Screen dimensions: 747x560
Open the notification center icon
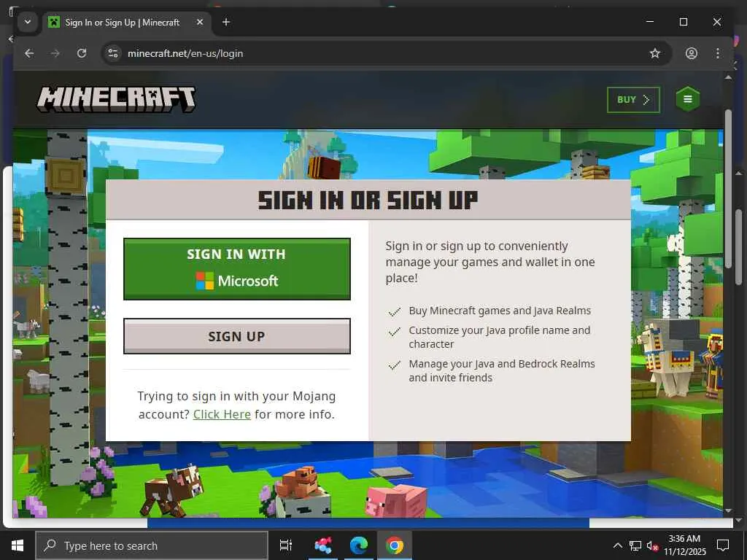723,545
